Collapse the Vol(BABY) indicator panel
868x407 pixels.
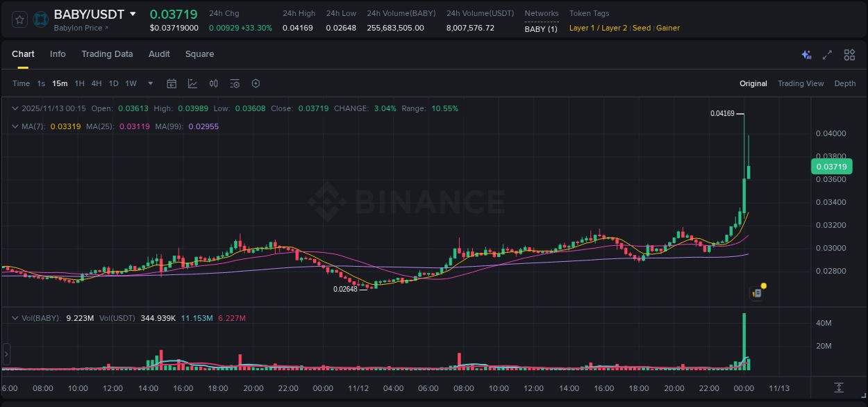point(15,317)
